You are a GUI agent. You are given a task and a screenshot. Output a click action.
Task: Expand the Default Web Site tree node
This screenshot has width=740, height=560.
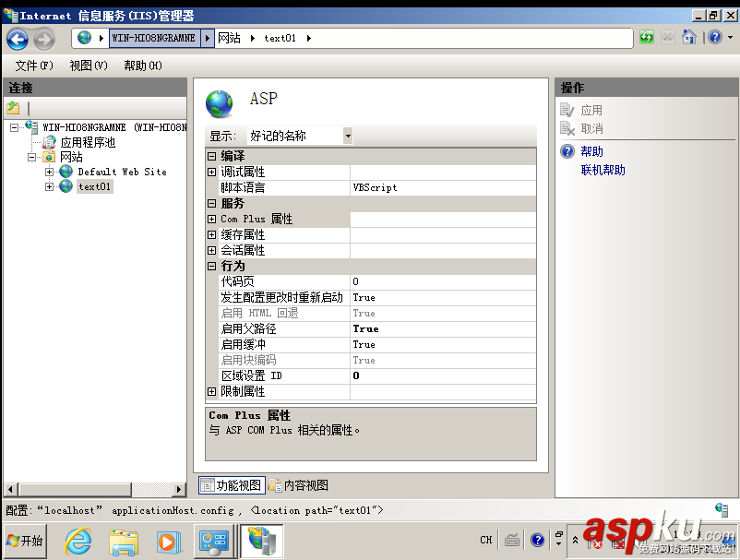pos(49,173)
